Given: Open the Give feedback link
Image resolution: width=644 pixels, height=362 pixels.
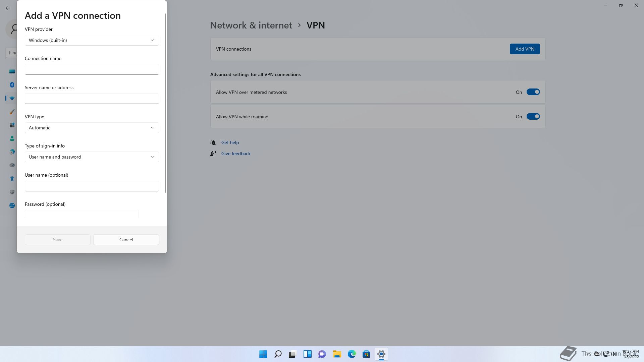Looking at the screenshot, I should [235, 154].
